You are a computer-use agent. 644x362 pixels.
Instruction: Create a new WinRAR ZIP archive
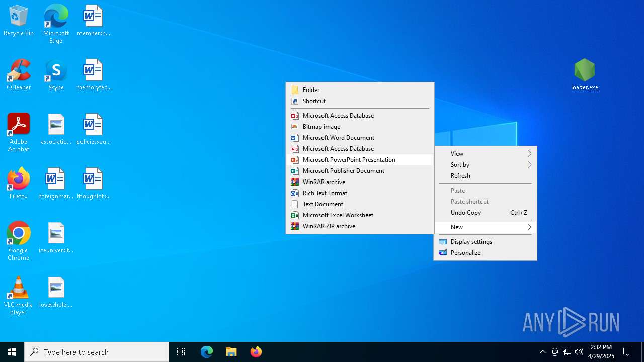pos(360,226)
